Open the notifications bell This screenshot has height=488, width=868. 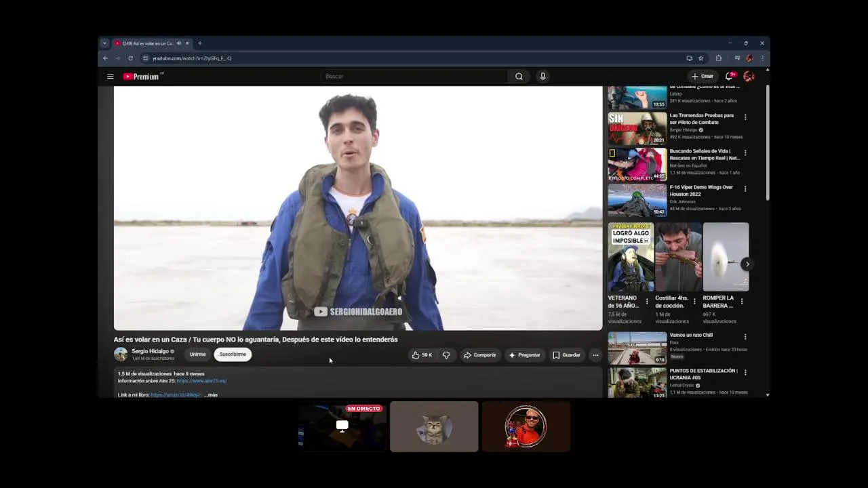[730, 77]
